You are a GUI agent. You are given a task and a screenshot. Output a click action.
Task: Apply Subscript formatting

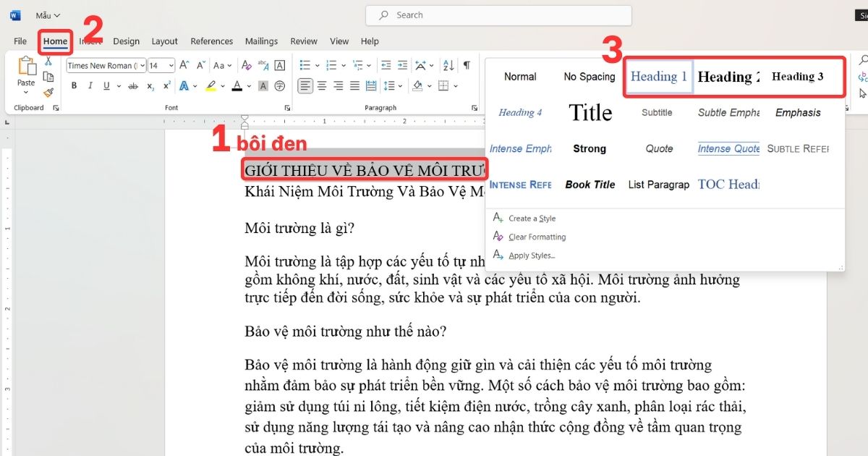150,85
